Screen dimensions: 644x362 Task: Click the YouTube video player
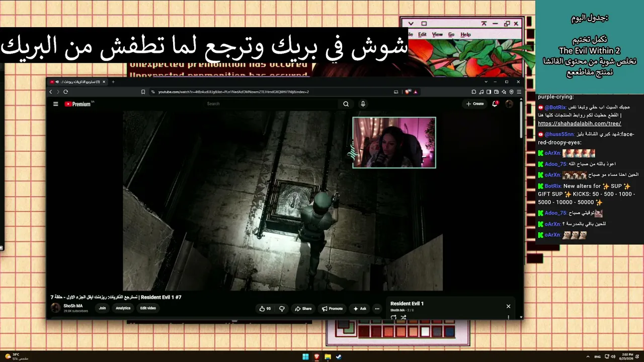point(283,201)
